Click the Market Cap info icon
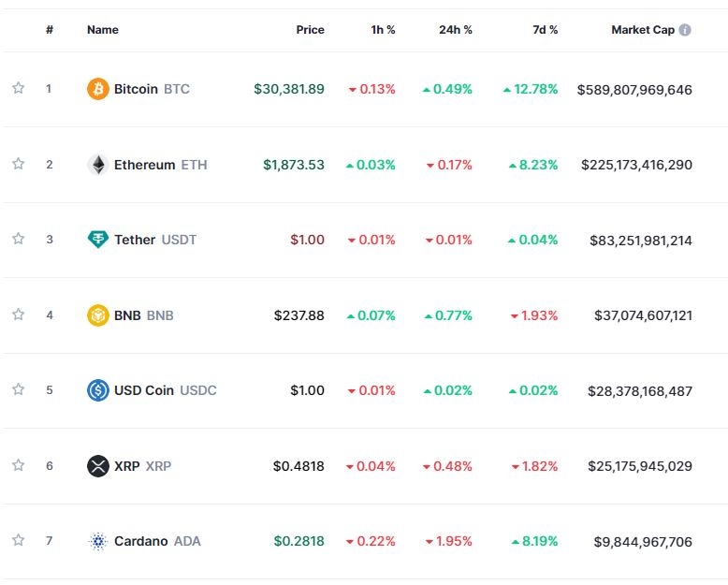 coord(685,30)
